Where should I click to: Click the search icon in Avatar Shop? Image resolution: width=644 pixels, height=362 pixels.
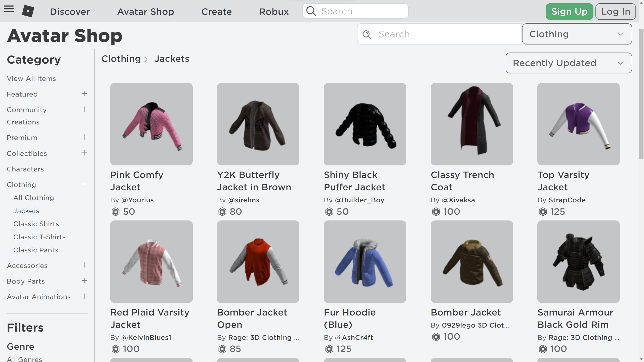[x=367, y=34]
